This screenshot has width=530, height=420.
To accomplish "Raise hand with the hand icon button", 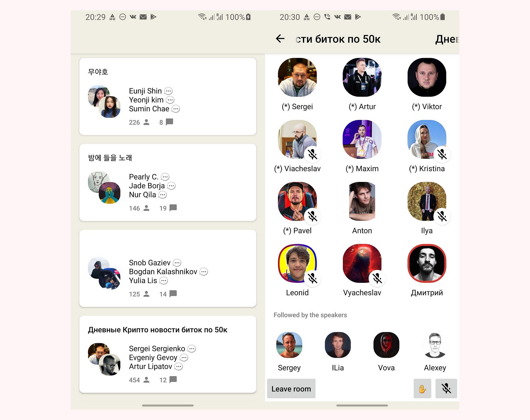I will point(422,388).
